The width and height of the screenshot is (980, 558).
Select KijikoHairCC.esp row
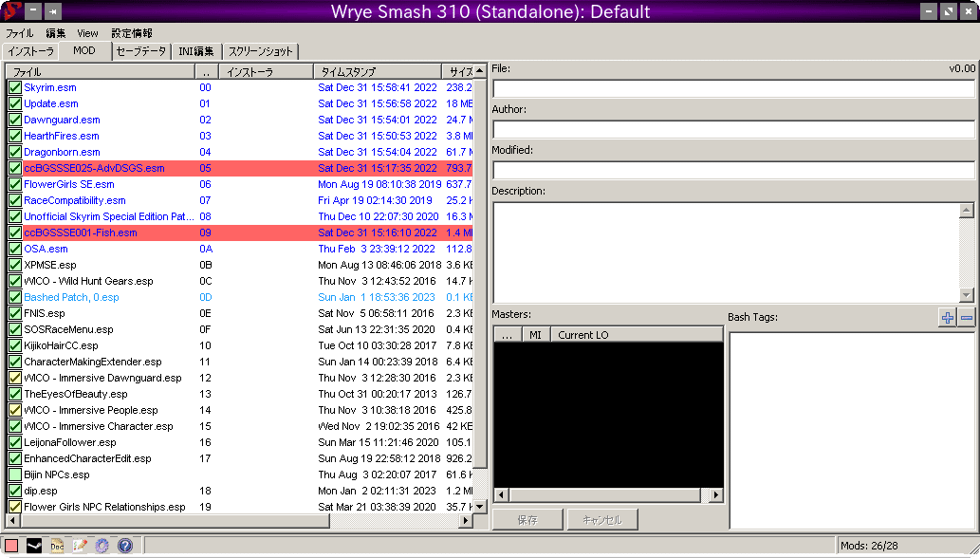pos(240,345)
